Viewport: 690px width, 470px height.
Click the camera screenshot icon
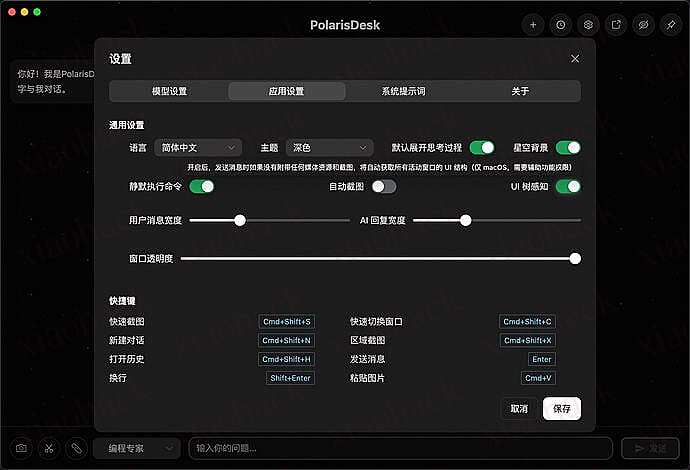click(x=21, y=448)
